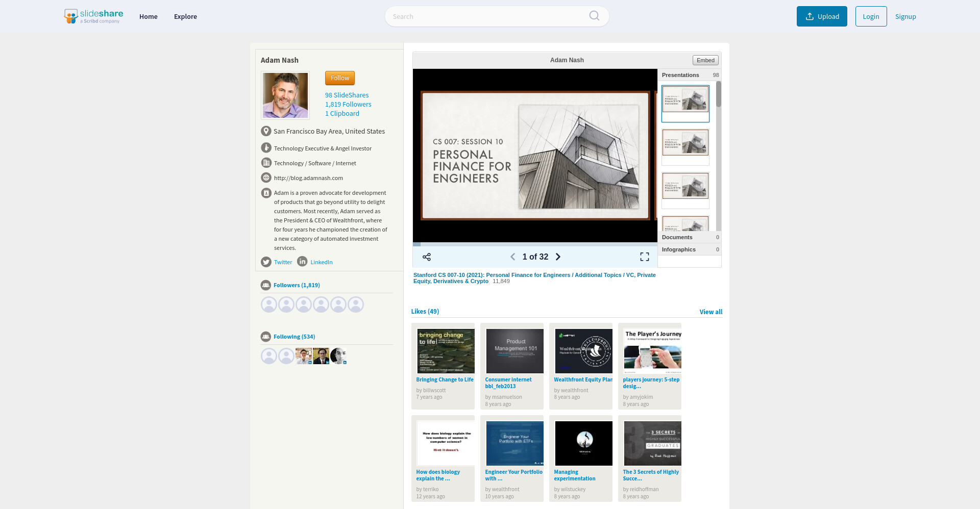Click the Embed button

(705, 60)
